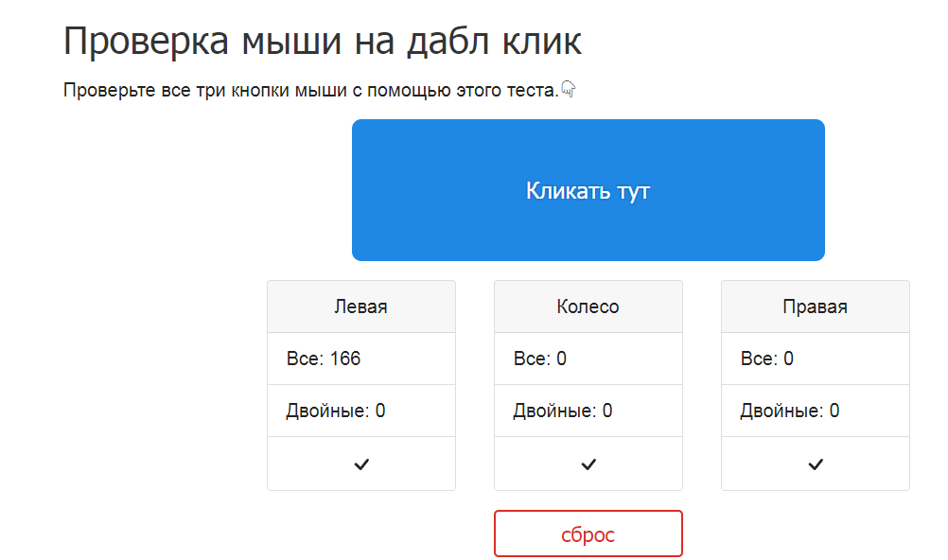Click the Проверка мыши на дабл клик heading
Image resolution: width=948 pixels, height=560 pixels.
pos(323,43)
